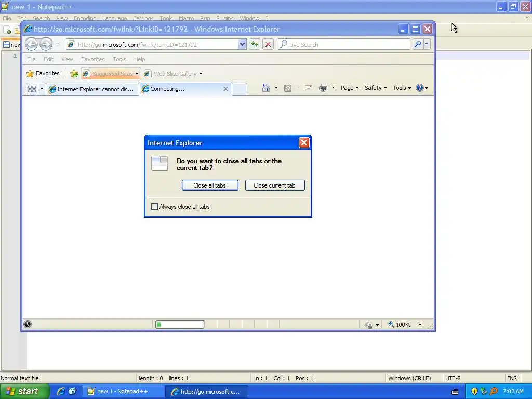The width and height of the screenshot is (532, 399).
Task: Click Notepad++ New file toolbar icon
Action: point(7,30)
